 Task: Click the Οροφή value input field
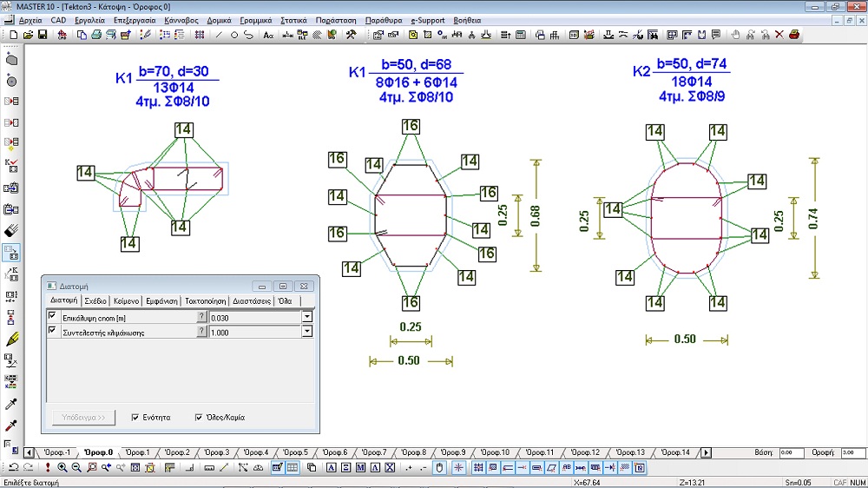pyautogui.click(x=853, y=452)
